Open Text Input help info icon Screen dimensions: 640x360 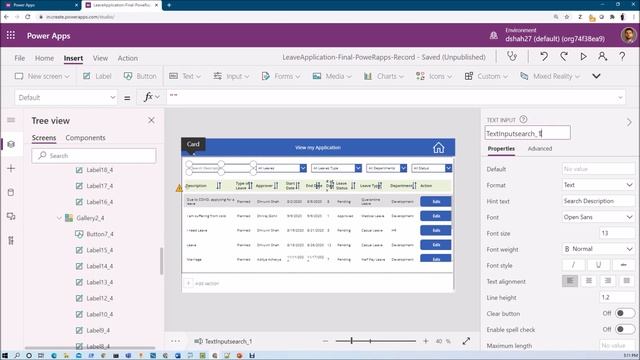click(523, 120)
